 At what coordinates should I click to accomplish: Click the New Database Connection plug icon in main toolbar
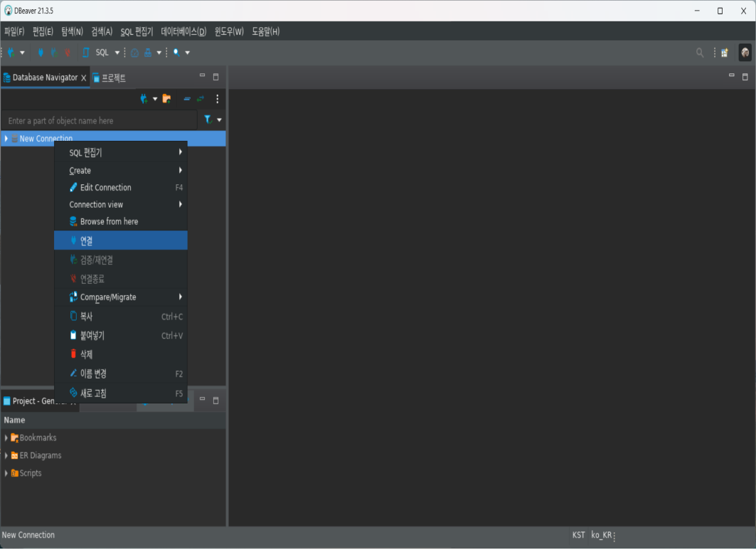[11, 53]
